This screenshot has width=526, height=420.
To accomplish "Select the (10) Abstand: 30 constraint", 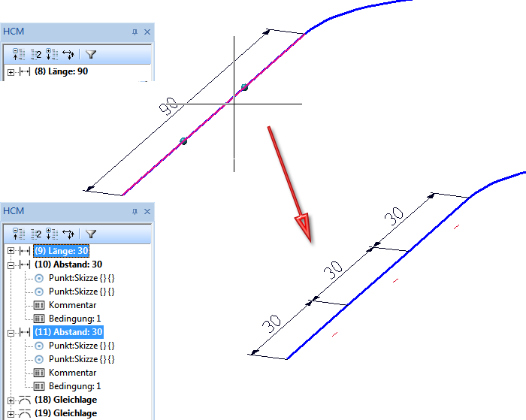I will coord(68,264).
